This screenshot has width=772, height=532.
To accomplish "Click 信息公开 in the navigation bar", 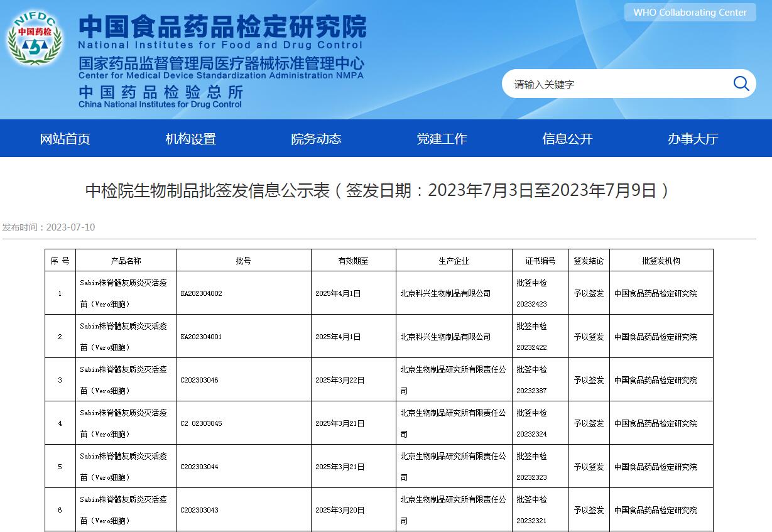I will coord(567,139).
